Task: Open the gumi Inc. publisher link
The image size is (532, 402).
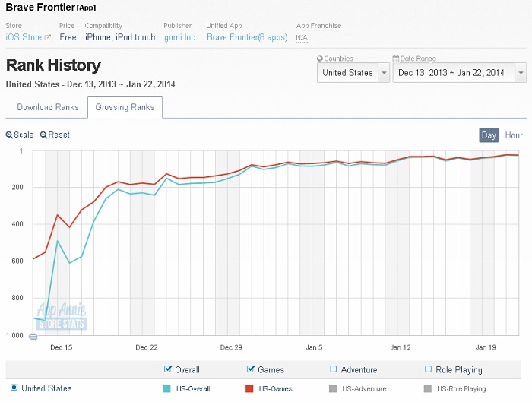Action: point(181,37)
